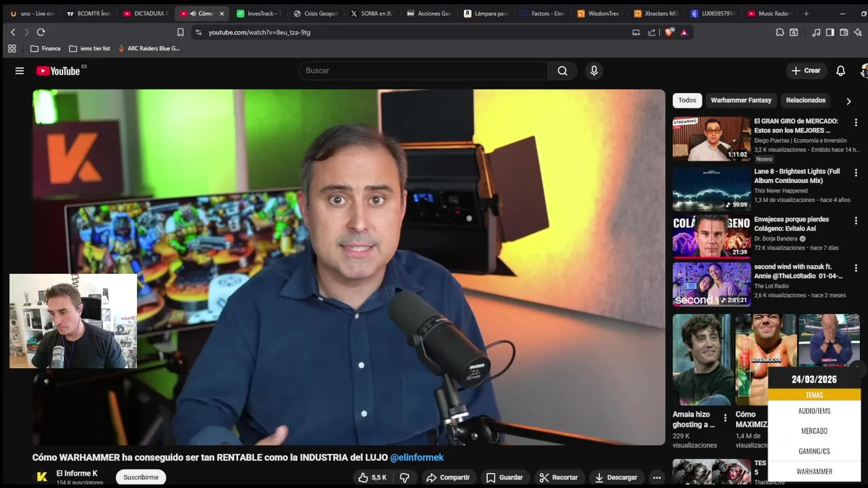The height and width of the screenshot is (488, 868).
Task: Open Brave Playlist music note icon
Action: (816, 32)
